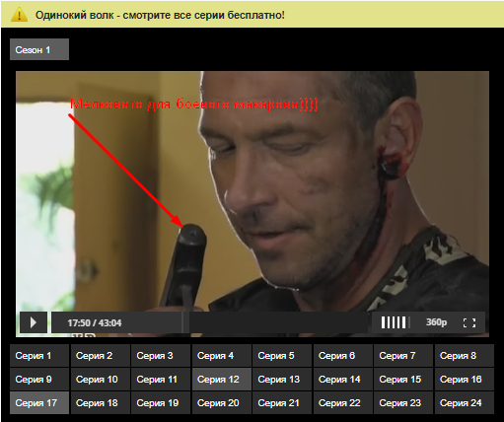Viewport: 504px width, 422px height.
Task: Choose Серия 8 from episode list
Action: 465,356
